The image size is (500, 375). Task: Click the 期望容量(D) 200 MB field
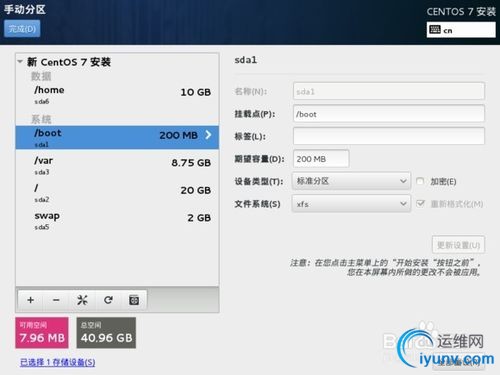[321, 159]
